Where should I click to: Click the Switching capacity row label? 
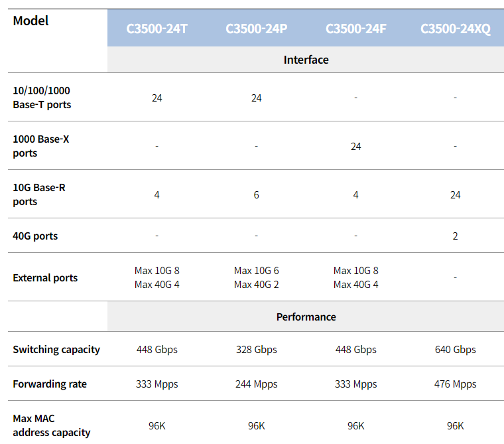coord(56,349)
